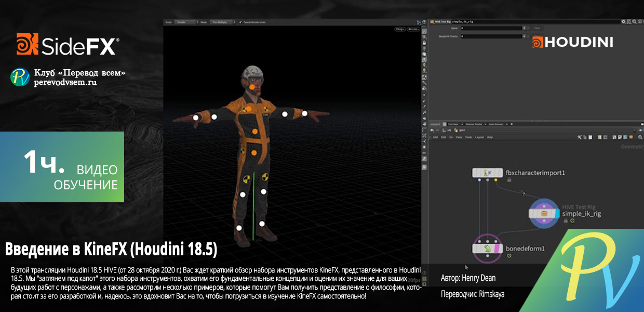Click the magnifier find icon in network editor toolbar
Screen dimensions: 644x312
(640, 137)
